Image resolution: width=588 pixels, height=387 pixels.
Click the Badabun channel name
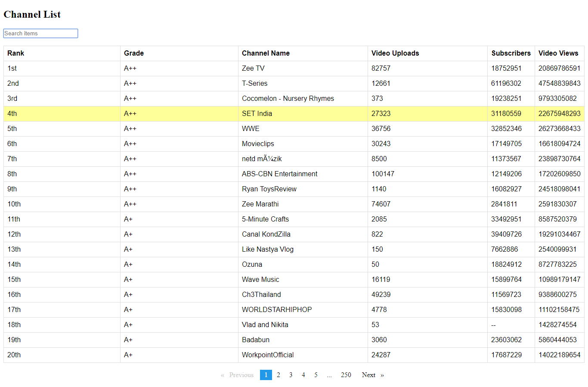[256, 340]
